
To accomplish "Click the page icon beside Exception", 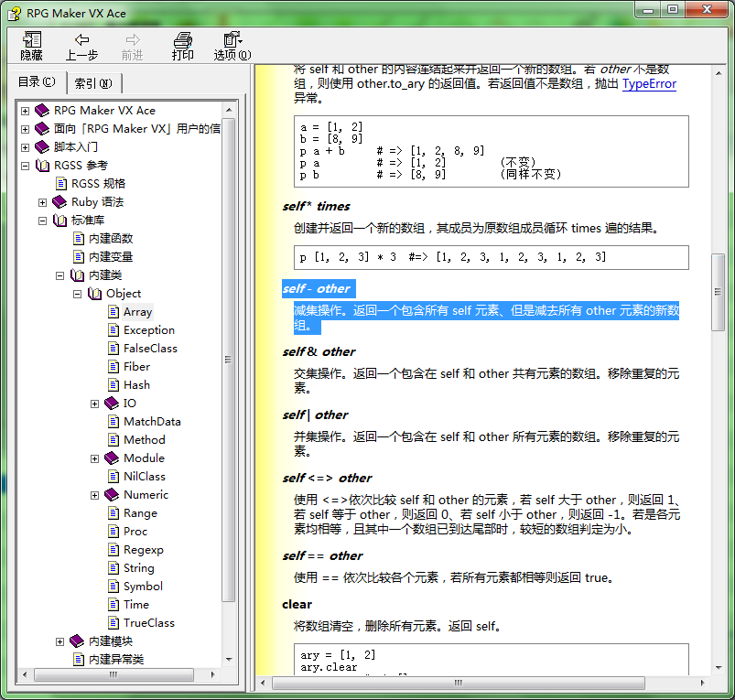I will [113, 329].
